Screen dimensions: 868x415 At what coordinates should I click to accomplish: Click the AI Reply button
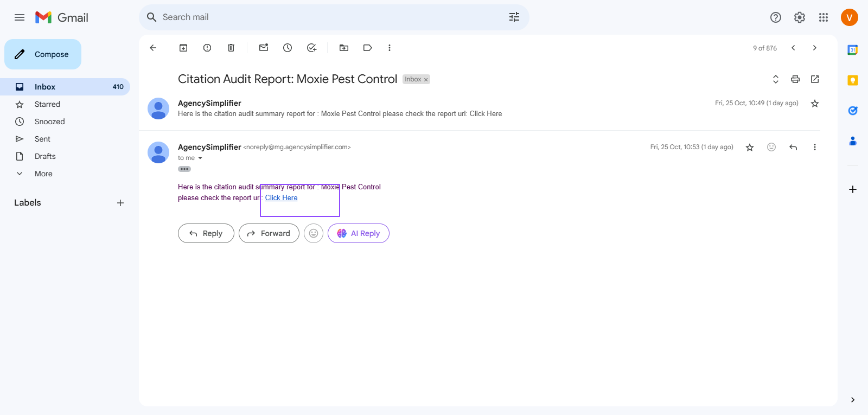[359, 233]
